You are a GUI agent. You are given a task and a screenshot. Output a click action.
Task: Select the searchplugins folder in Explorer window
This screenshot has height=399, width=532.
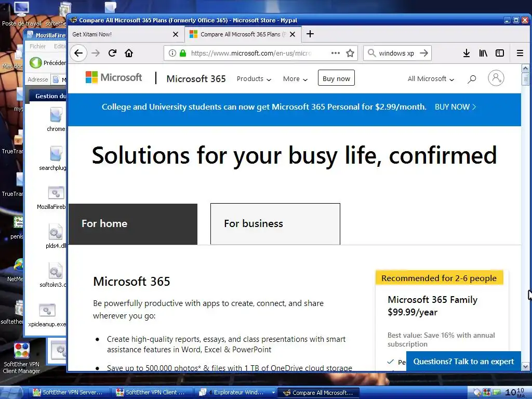[x=53, y=158]
